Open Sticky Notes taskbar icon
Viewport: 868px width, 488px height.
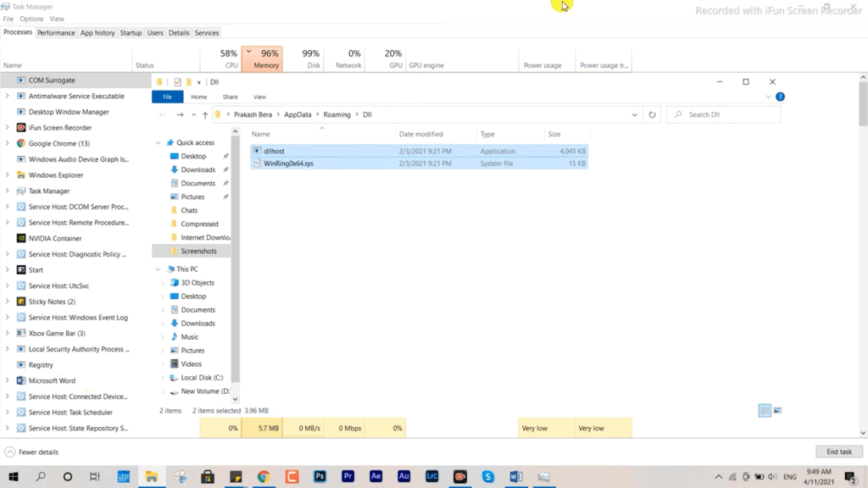(x=236, y=476)
